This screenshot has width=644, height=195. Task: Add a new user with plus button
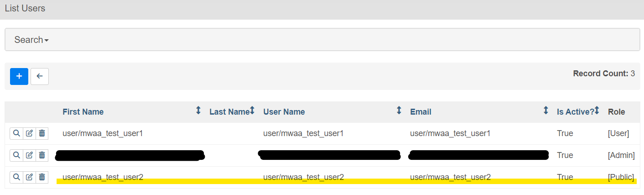click(19, 76)
